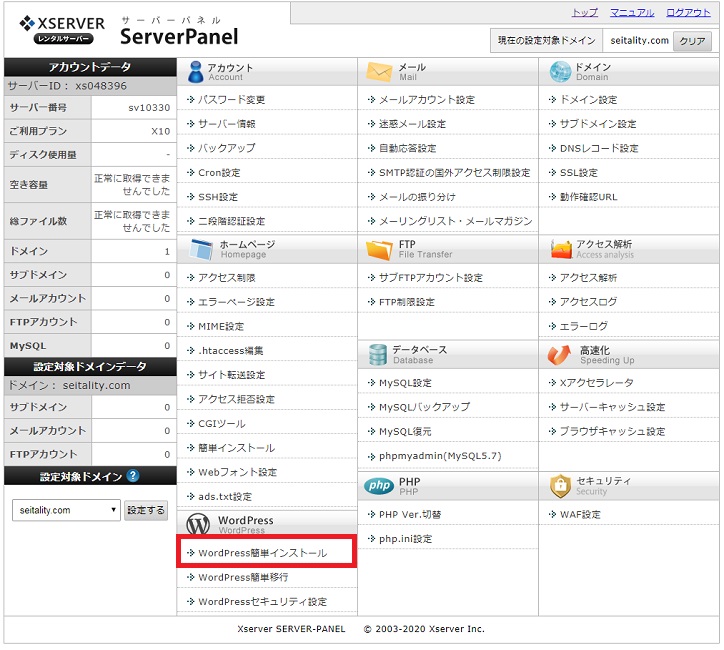This screenshot has height=650, width=724.
Task: Click the Mail envelope icon
Action: tap(379, 72)
